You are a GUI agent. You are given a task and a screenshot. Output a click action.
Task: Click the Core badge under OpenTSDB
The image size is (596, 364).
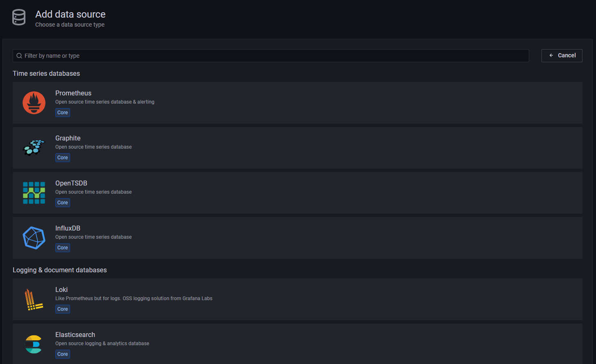63,203
